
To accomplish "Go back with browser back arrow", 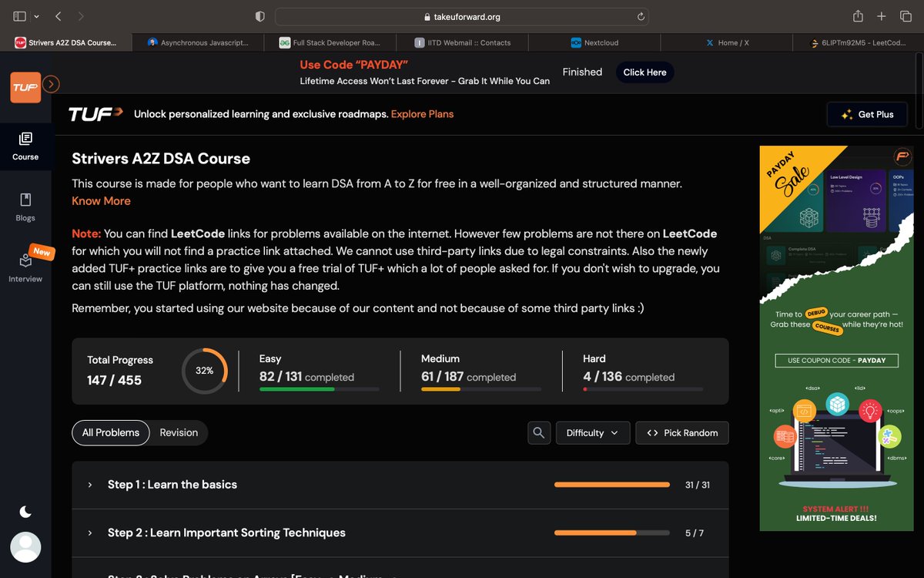I will (x=59, y=16).
